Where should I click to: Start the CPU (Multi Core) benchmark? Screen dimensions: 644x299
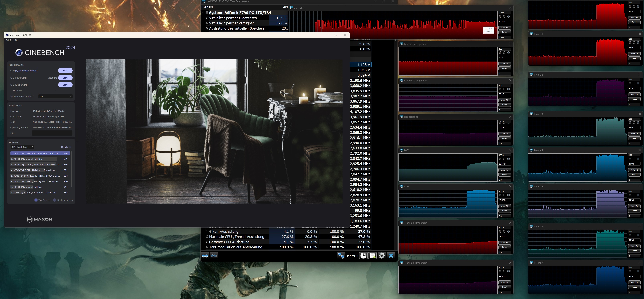click(65, 78)
